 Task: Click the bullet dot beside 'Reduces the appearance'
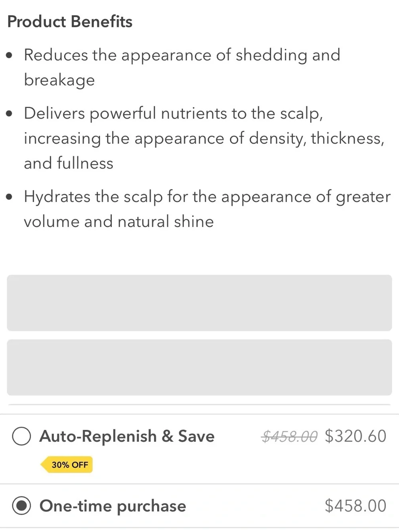(10, 55)
